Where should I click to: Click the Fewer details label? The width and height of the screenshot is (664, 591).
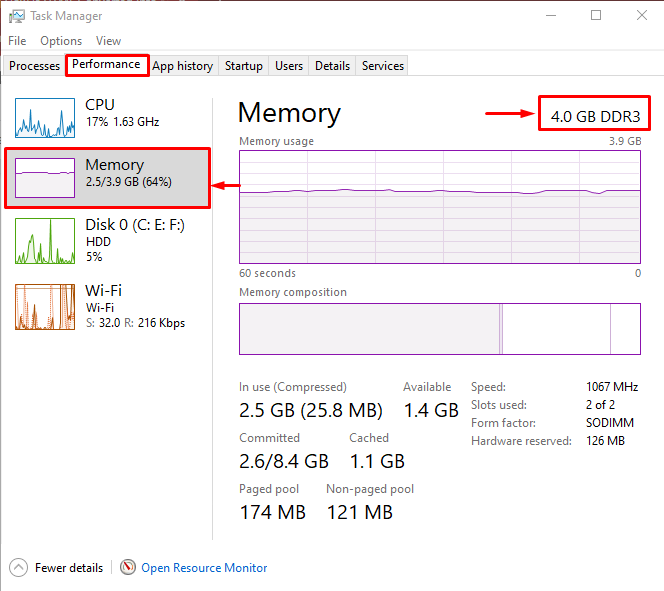[x=69, y=568]
